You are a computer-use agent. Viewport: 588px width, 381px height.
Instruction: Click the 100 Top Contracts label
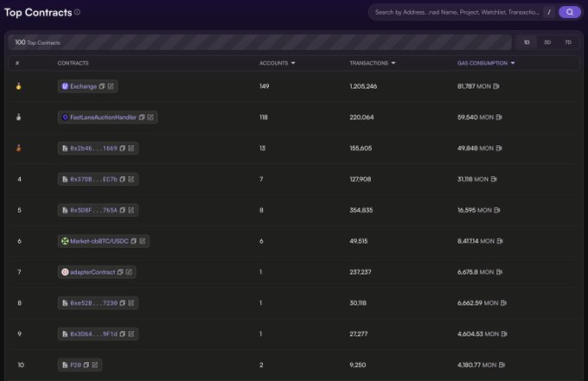click(x=37, y=42)
